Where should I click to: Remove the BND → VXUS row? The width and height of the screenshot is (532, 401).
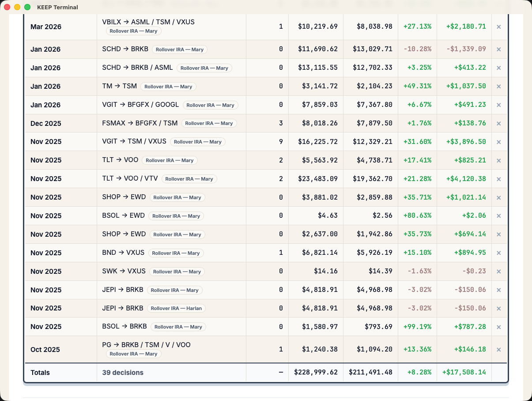tap(498, 253)
